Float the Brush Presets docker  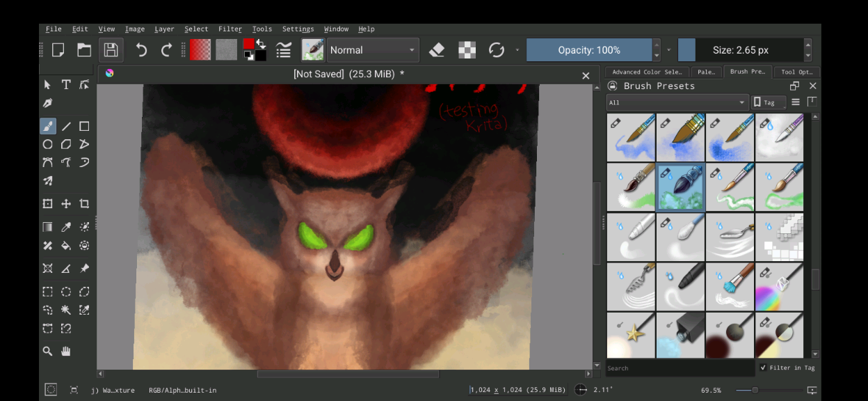[794, 86]
